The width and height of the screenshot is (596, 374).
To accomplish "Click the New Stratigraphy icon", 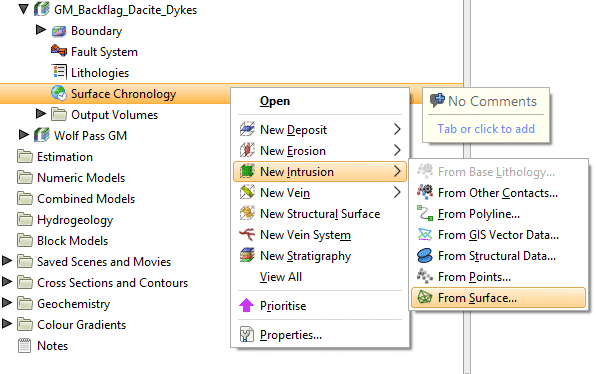I will click(247, 255).
